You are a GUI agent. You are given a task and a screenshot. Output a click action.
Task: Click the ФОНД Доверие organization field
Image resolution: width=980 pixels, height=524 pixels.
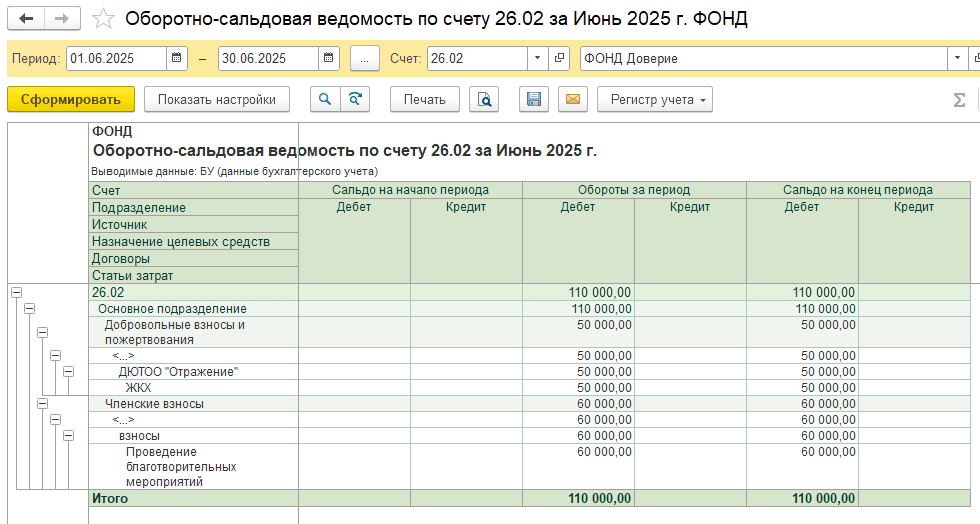click(760, 58)
